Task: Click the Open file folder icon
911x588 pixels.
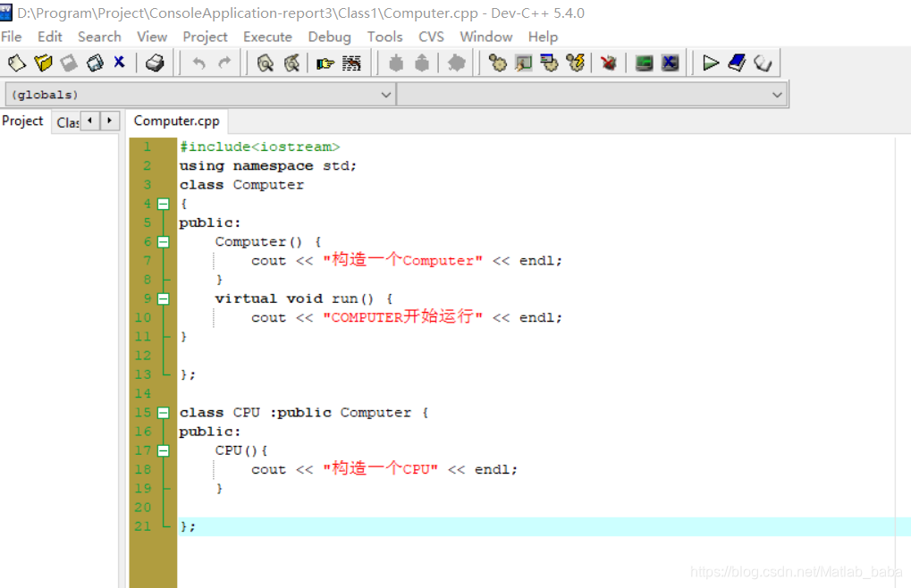Action: (43, 63)
